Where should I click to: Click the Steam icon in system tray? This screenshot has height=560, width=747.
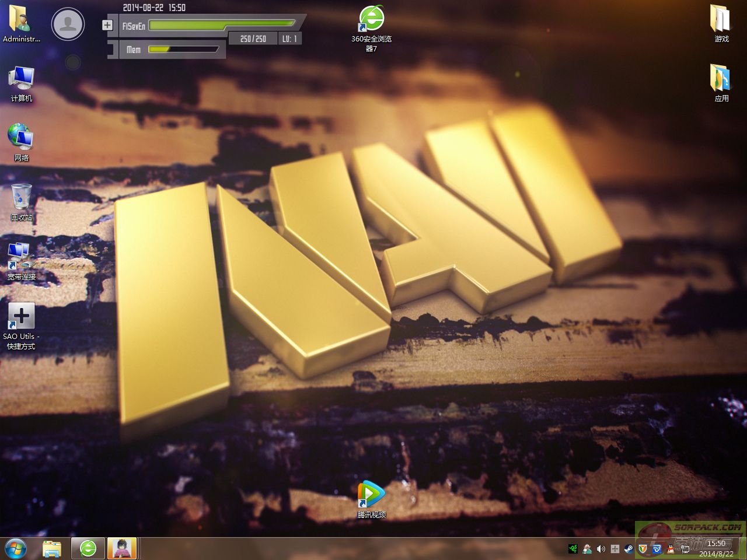(629, 549)
